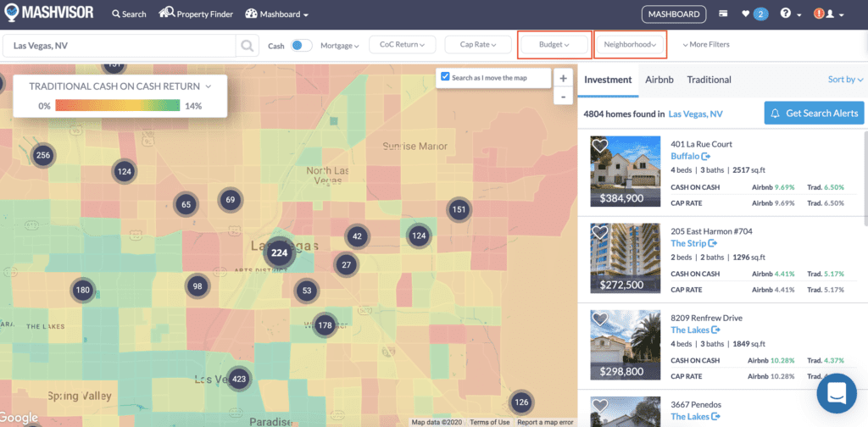Click the 423 map cluster marker

pyautogui.click(x=239, y=380)
